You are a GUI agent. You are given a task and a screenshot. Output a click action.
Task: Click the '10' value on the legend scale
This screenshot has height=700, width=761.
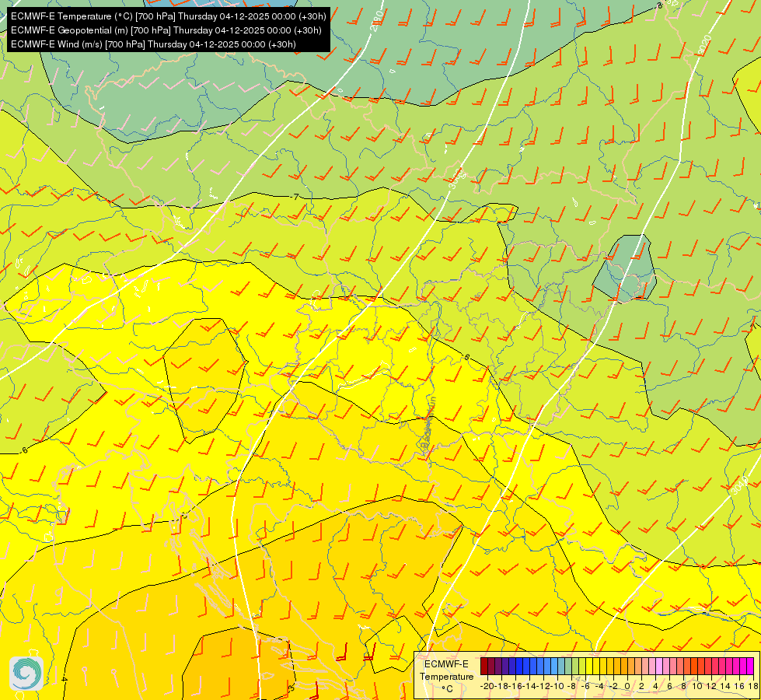coord(697,686)
